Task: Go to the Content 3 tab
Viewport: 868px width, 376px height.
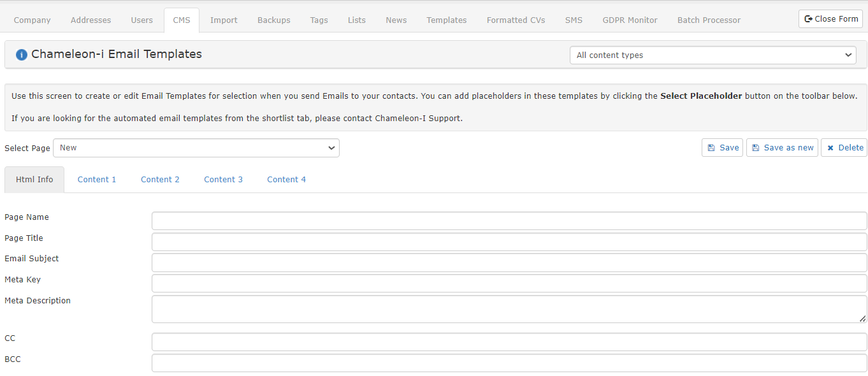Action: (x=223, y=180)
